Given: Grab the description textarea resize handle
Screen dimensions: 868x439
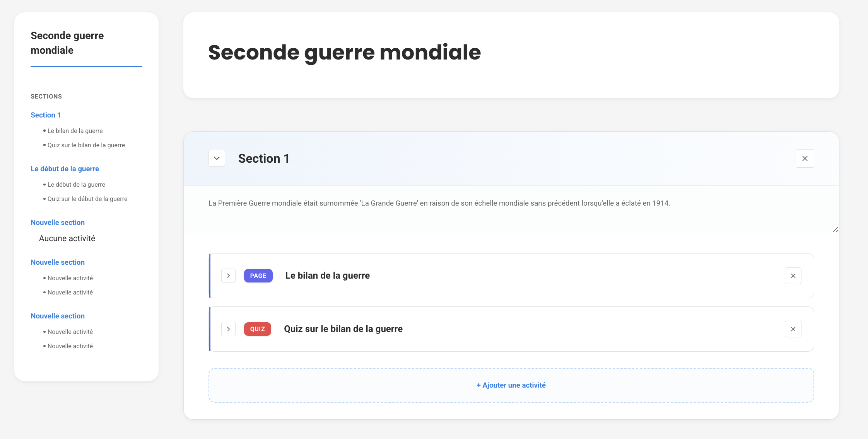Looking at the screenshot, I should (x=836, y=230).
